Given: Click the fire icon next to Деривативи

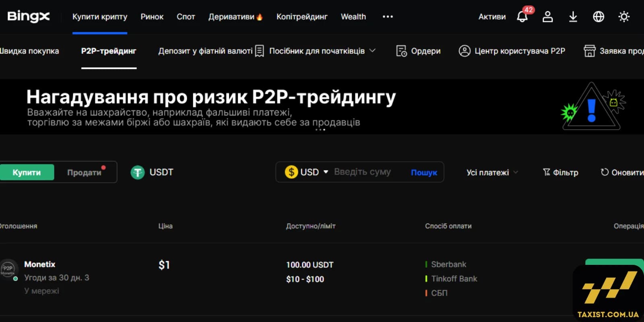Looking at the screenshot, I should coord(260,17).
